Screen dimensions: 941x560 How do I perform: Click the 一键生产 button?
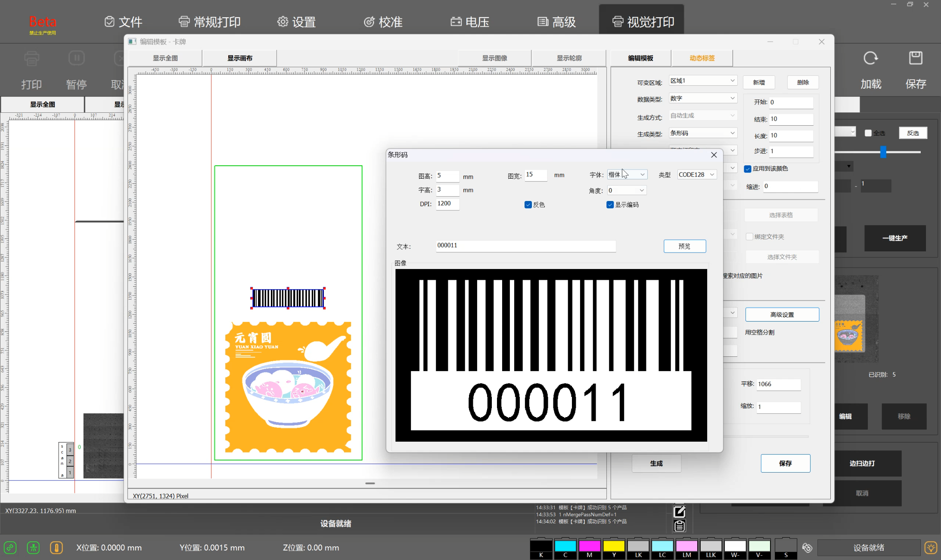pos(895,238)
